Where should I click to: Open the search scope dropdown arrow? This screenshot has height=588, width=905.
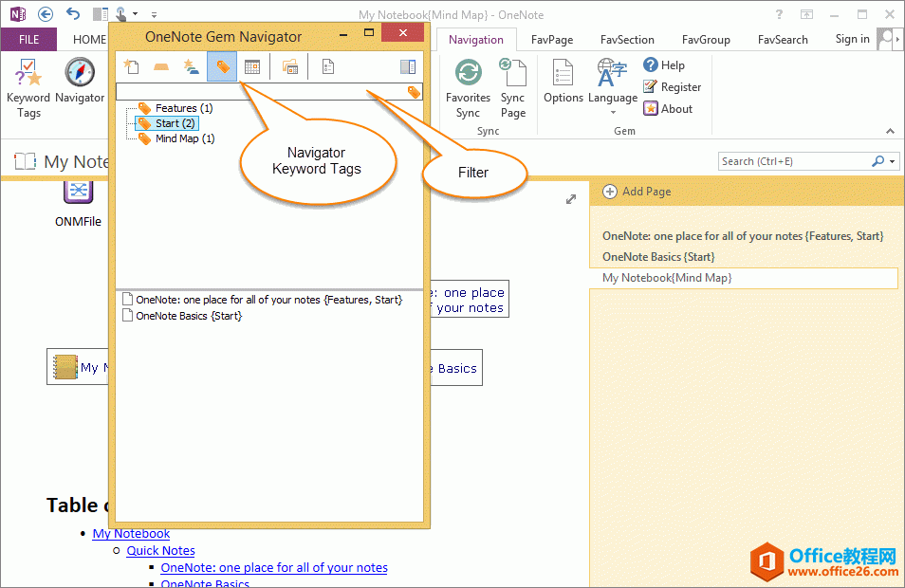point(893,161)
